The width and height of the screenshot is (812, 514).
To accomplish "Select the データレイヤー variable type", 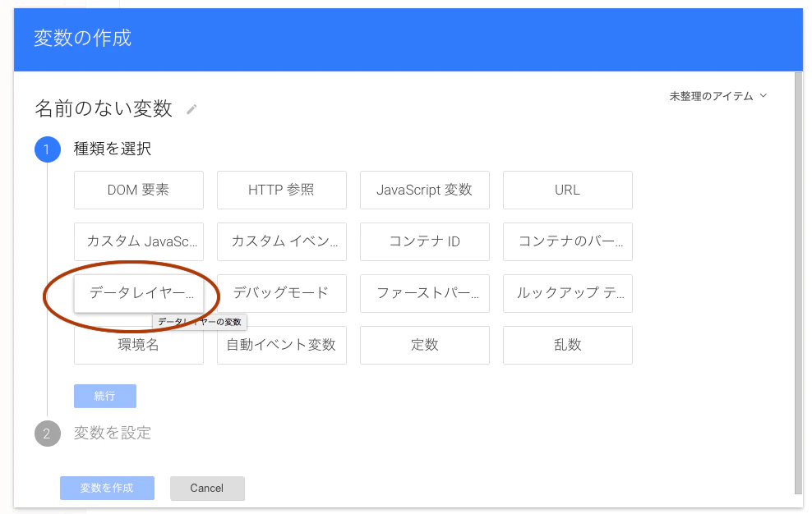I will [139, 293].
